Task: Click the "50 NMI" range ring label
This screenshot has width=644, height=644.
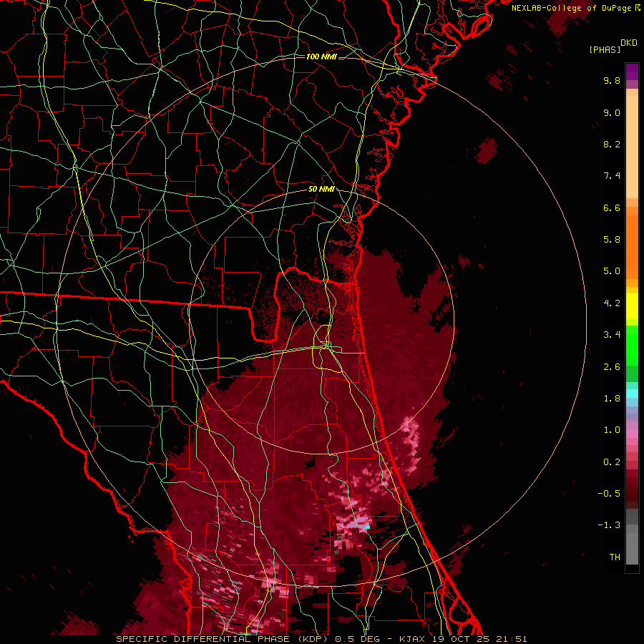Action: (321, 189)
